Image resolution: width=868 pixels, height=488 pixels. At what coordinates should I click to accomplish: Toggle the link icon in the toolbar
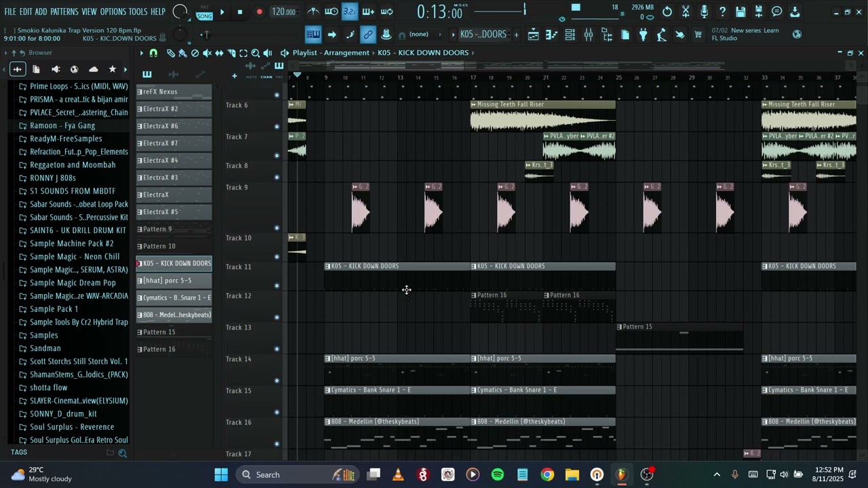click(368, 35)
